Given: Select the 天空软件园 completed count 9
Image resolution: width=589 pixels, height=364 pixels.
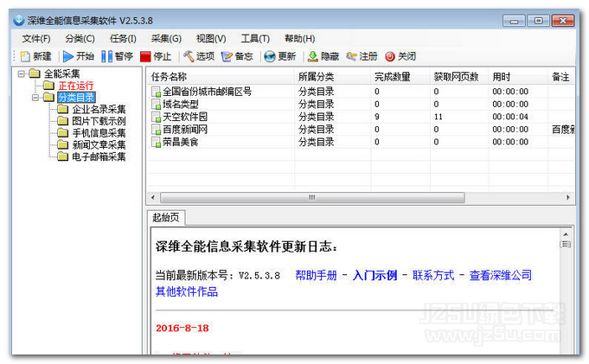Looking at the screenshot, I should pos(377,117).
